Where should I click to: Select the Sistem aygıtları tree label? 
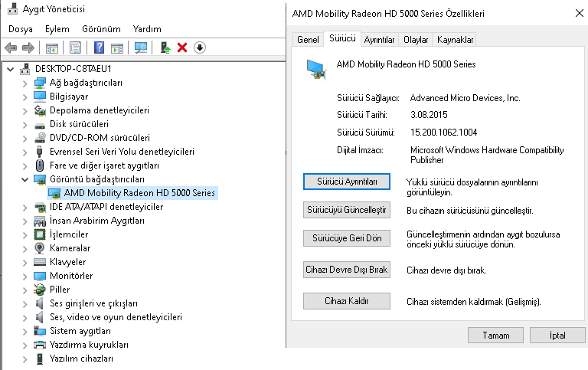tap(80, 331)
